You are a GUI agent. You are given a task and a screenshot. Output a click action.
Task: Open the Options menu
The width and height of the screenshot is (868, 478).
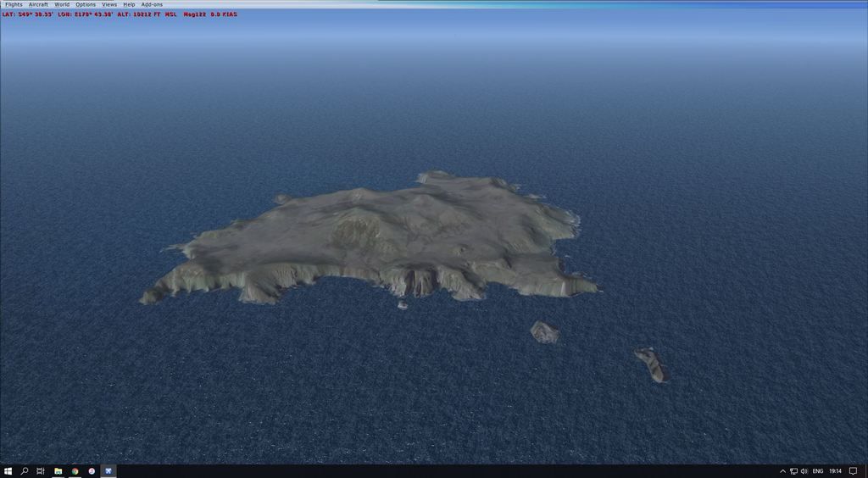point(86,4)
